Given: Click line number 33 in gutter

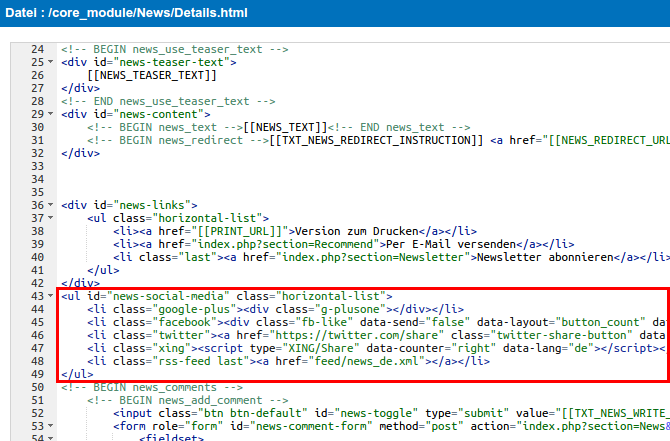Looking at the screenshot, I should coord(38,166).
